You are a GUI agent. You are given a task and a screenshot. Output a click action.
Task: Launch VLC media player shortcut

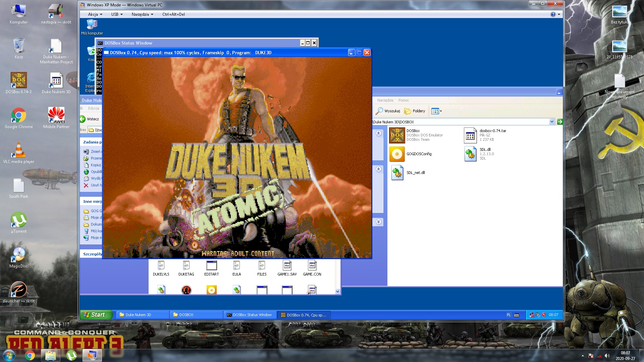18,153
